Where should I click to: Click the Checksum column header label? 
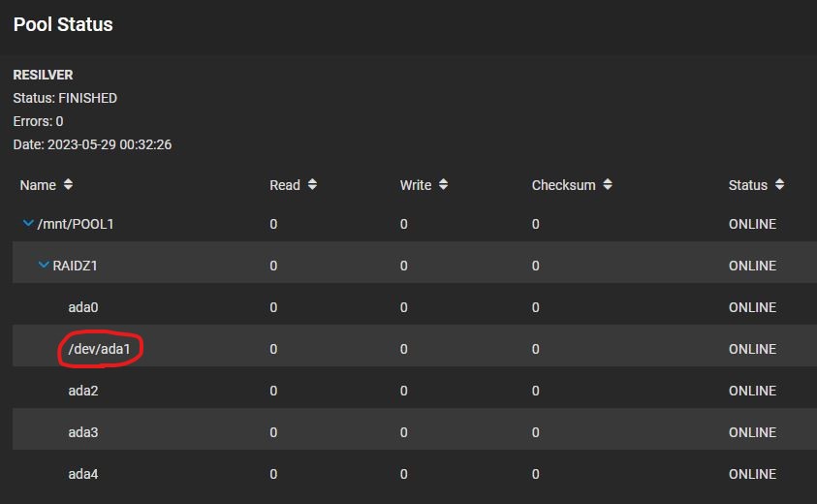click(563, 185)
